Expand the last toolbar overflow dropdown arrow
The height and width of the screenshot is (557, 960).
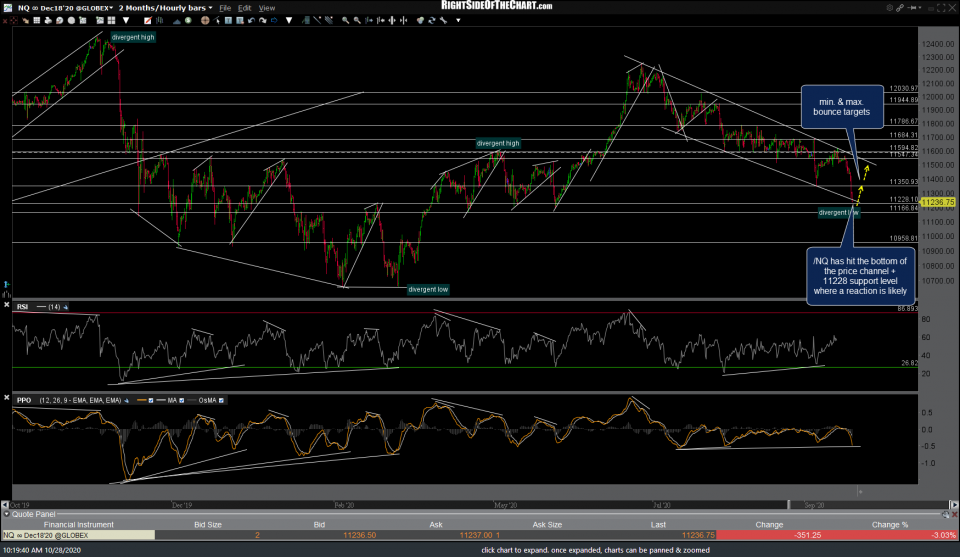[x=458, y=20]
